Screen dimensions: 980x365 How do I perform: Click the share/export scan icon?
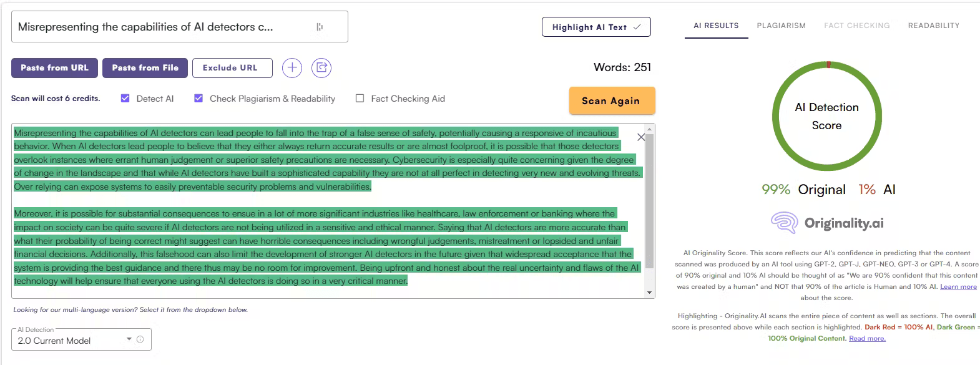(x=321, y=68)
